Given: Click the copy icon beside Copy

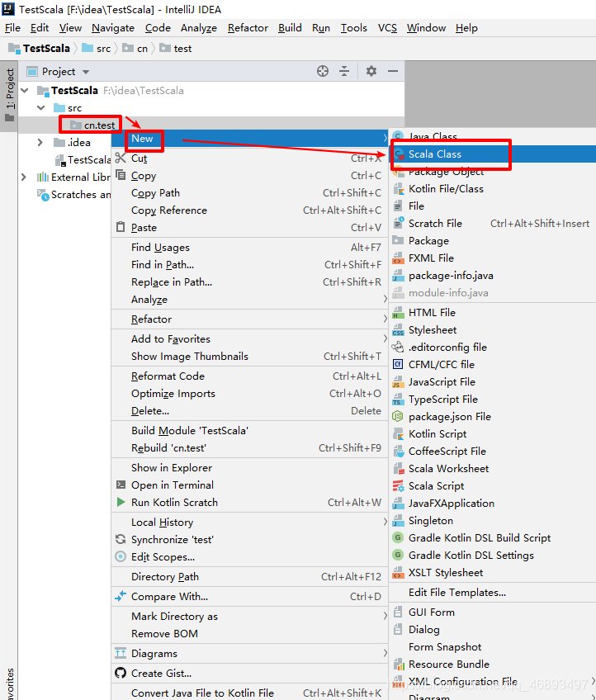Looking at the screenshot, I should coord(121,175).
